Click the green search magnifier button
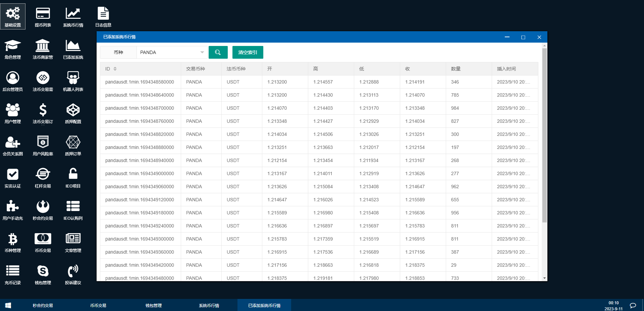The image size is (644, 311). pos(218,52)
